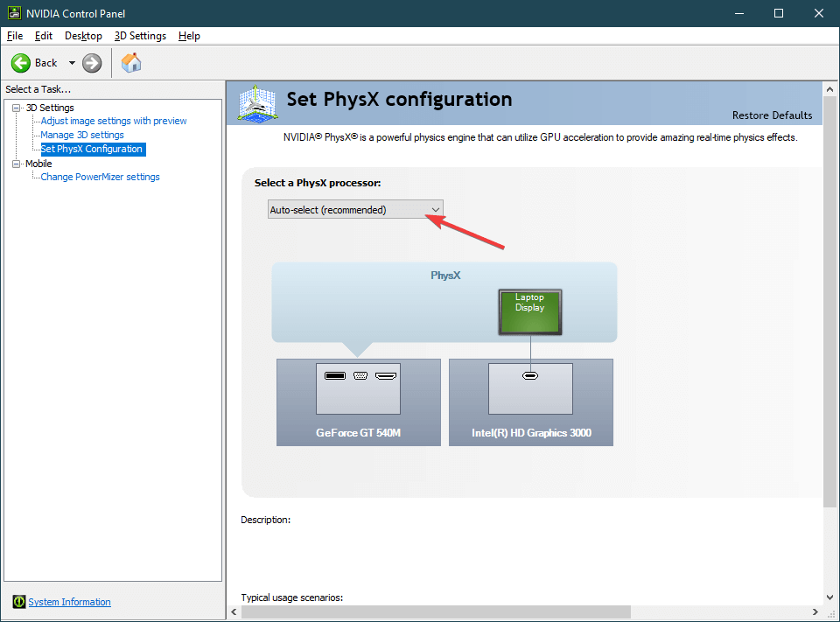Click the green Back arrow icon
Screen dimensions: 840x622
tap(21, 63)
